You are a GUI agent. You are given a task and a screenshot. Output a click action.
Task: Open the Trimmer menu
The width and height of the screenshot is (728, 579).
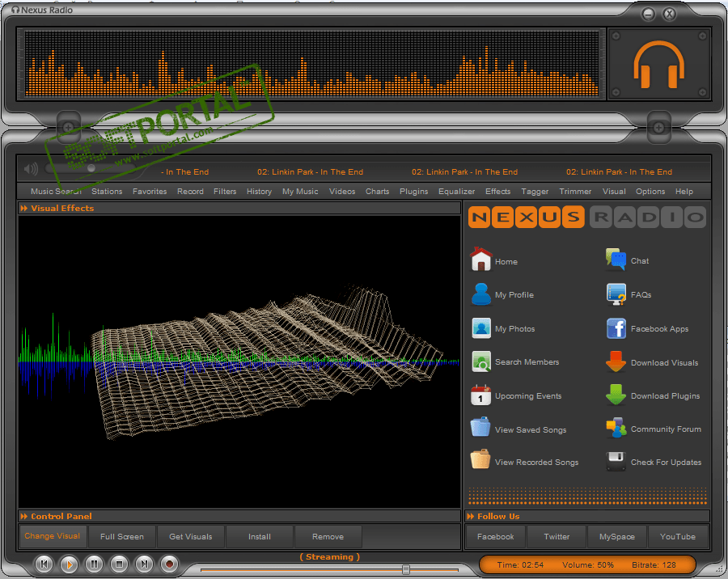click(x=575, y=192)
